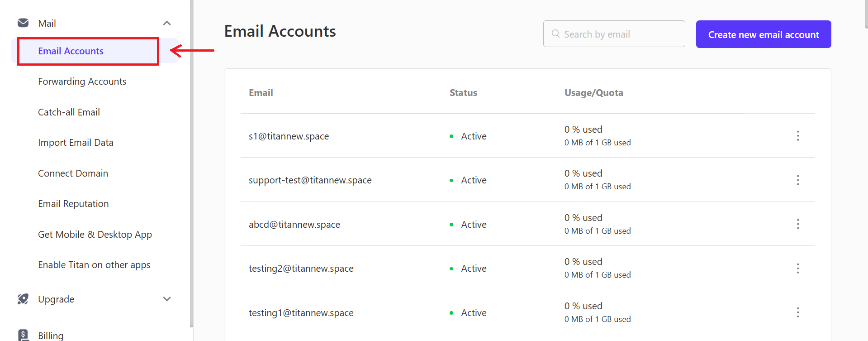
Task: Click the Usage/Quota column header
Action: click(x=594, y=93)
